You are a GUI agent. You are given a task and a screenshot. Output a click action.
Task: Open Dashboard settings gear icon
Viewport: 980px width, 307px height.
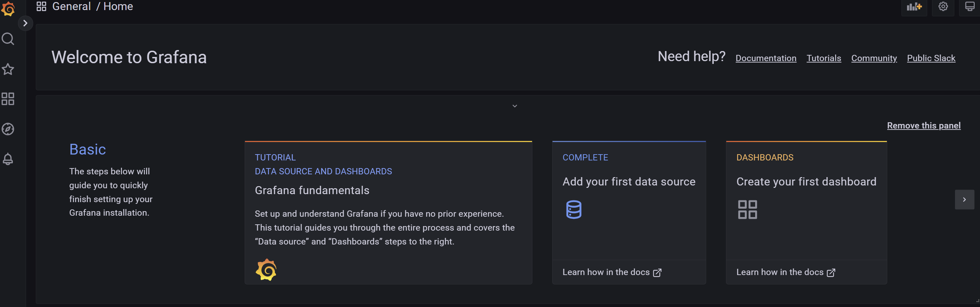pos(943,7)
